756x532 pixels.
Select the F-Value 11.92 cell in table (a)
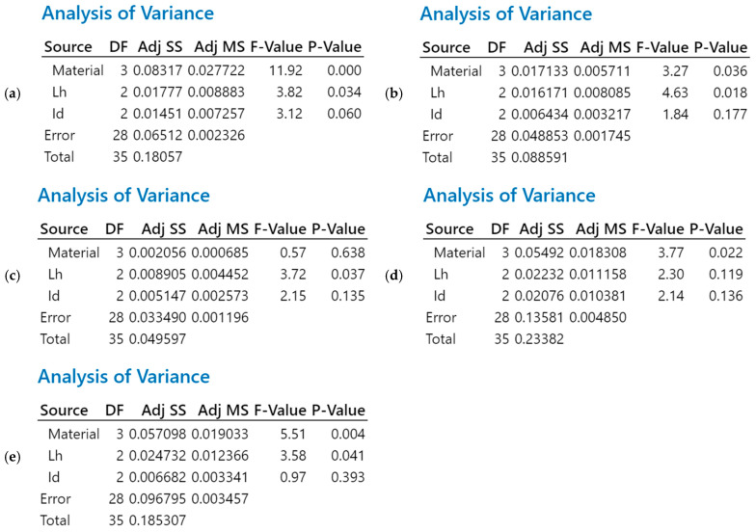[x=285, y=70]
